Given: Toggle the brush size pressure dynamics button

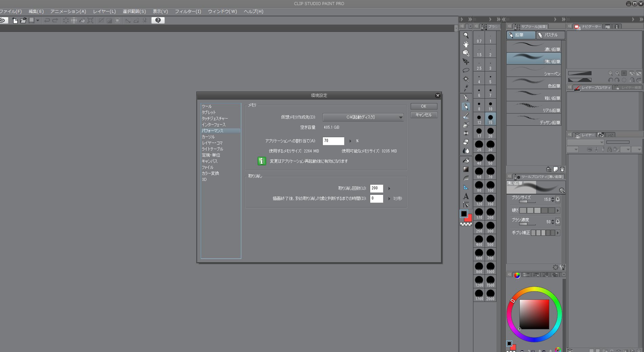Looking at the screenshot, I should pyautogui.click(x=558, y=200).
